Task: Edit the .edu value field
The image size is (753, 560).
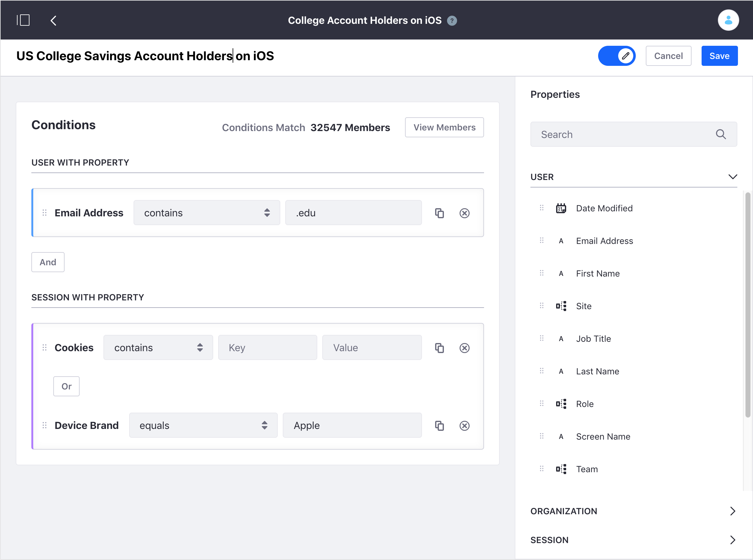Action: click(x=353, y=213)
